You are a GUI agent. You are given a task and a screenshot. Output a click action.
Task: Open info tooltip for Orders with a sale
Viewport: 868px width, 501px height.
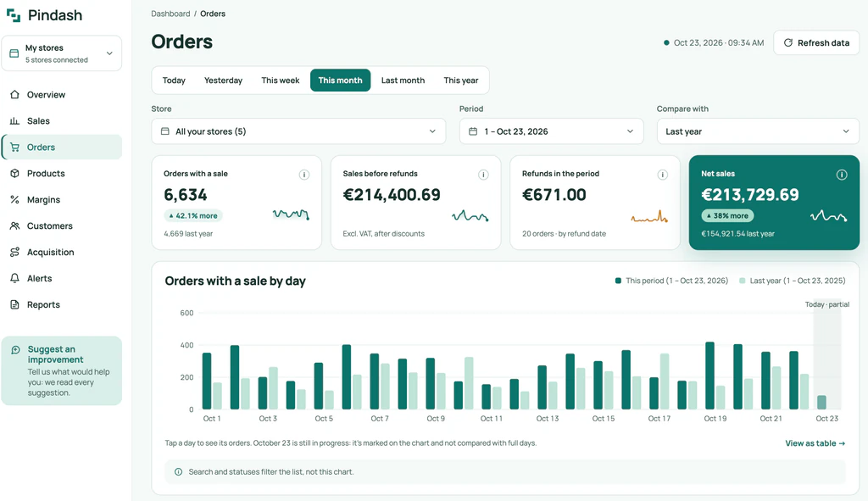click(x=304, y=175)
